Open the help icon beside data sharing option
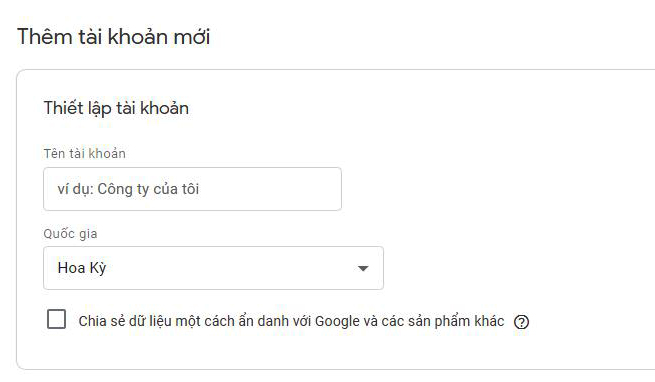This screenshot has height=382, width=655. 521,322
